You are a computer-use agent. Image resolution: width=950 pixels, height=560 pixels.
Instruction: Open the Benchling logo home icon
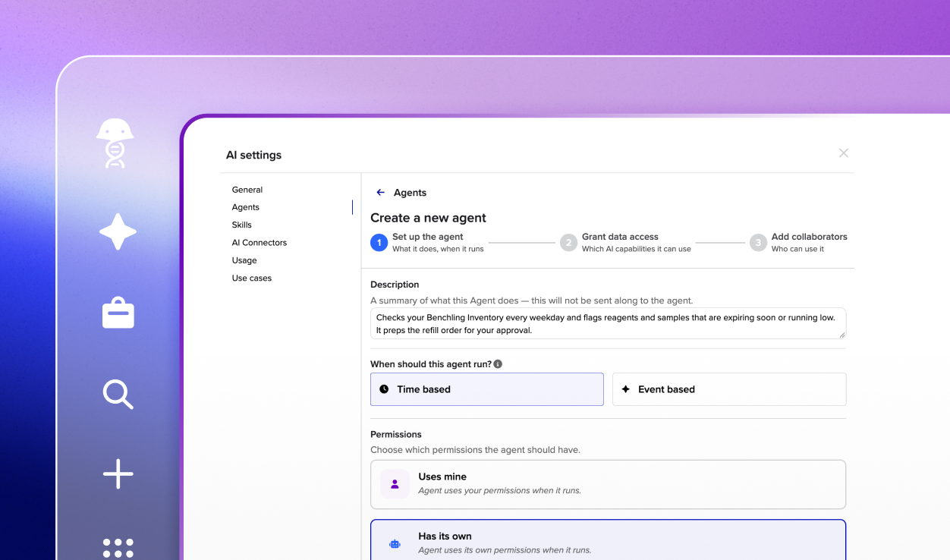[115, 143]
